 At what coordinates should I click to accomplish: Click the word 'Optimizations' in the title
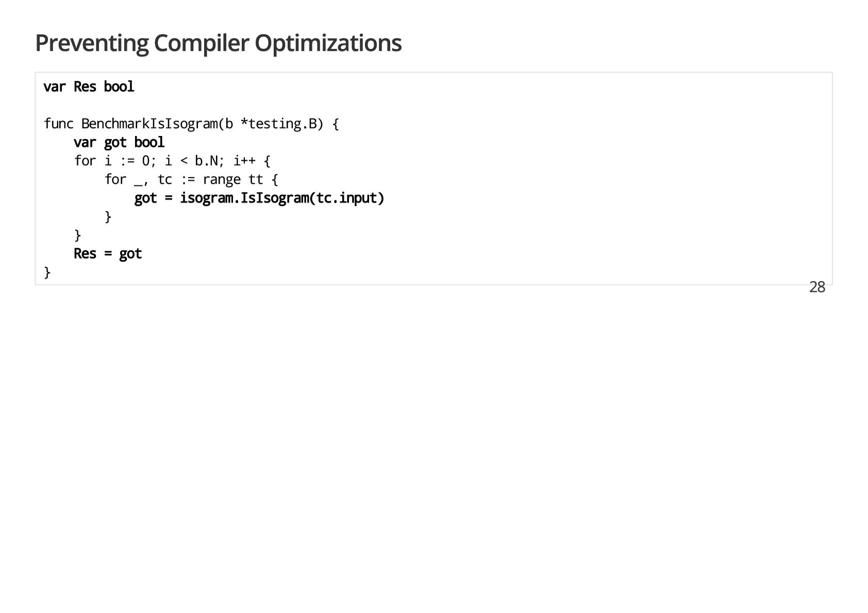coord(328,43)
